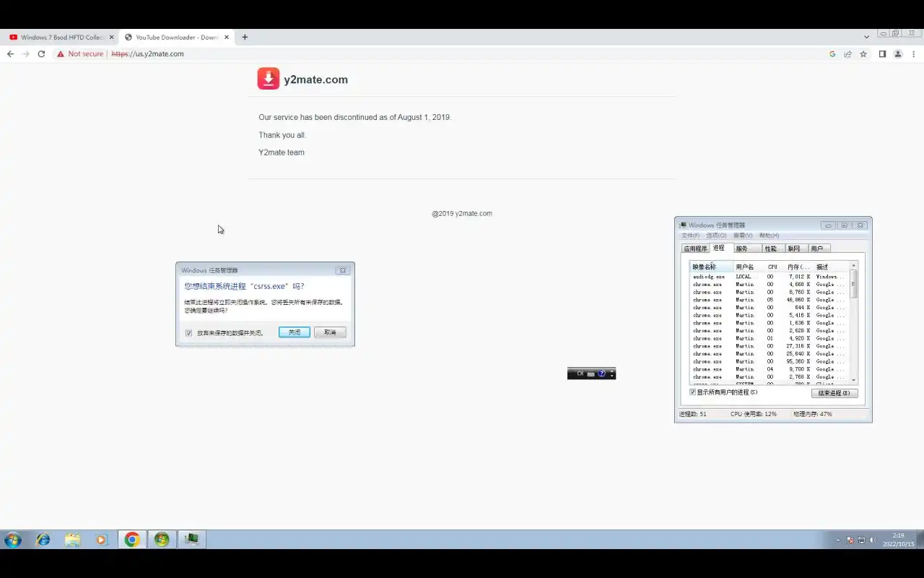924x578 pixels.
Task: Close the YouTube Downloader tab
Action: point(227,37)
